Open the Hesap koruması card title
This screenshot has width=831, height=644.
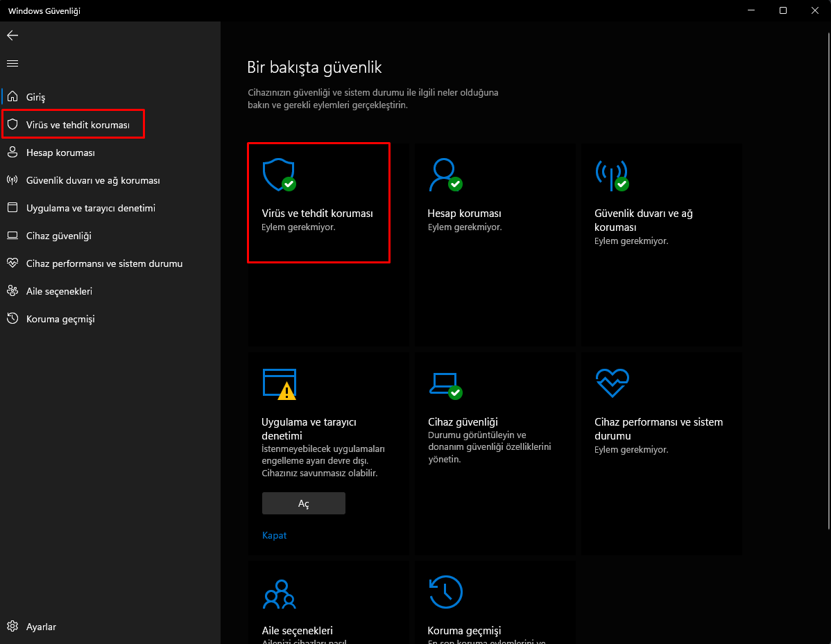(464, 214)
